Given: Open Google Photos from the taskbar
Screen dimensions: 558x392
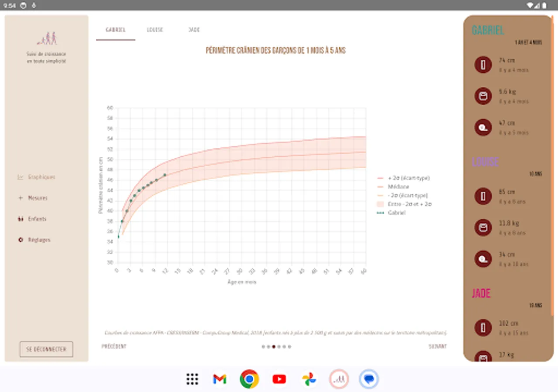Looking at the screenshot, I should click(309, 379).
